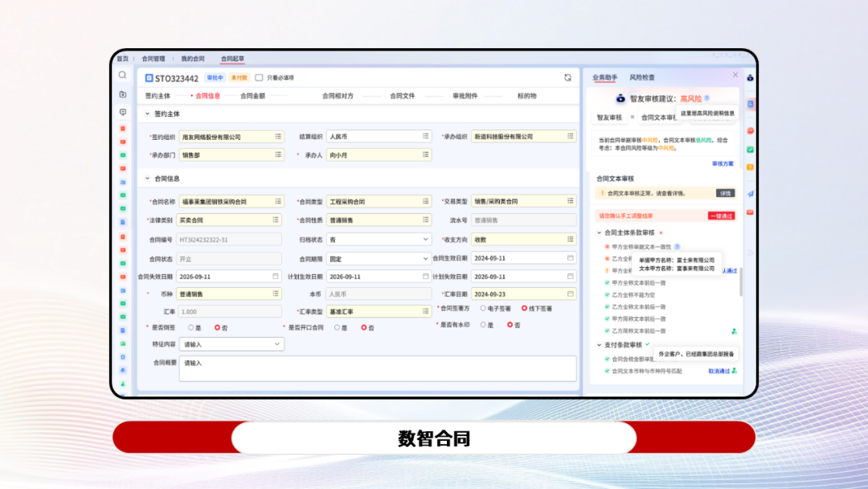Open picker list icon for 合同类型 field

pos(425,202)
